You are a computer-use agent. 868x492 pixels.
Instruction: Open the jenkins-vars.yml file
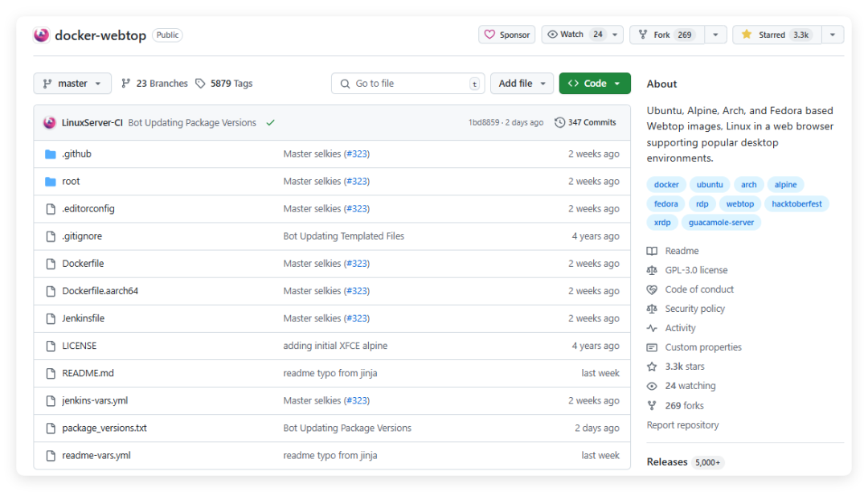pyautogui.click(x=95, y=400)
